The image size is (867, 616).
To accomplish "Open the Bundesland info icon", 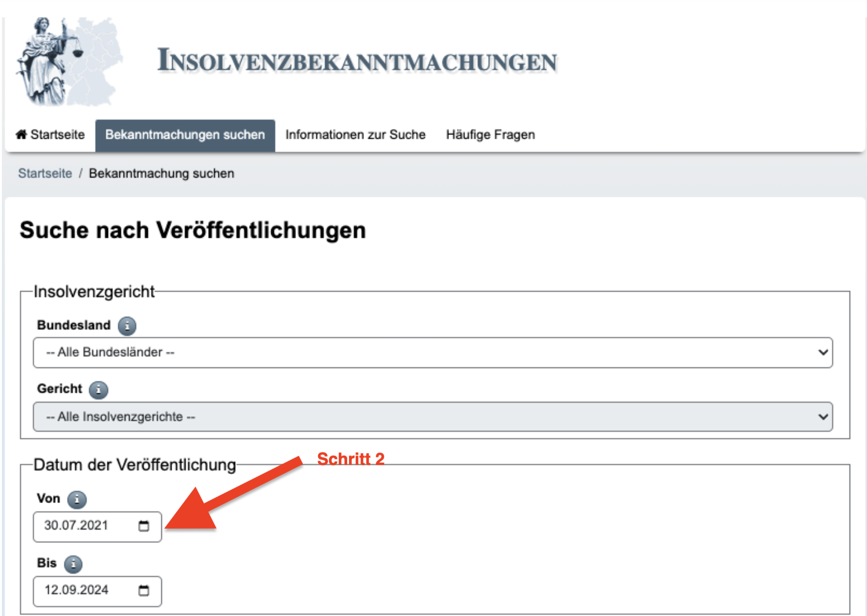I will [127, 326].
